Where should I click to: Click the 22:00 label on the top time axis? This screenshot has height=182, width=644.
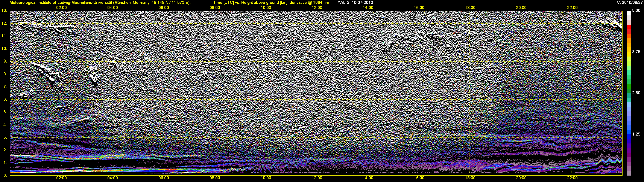click(572, 8)
